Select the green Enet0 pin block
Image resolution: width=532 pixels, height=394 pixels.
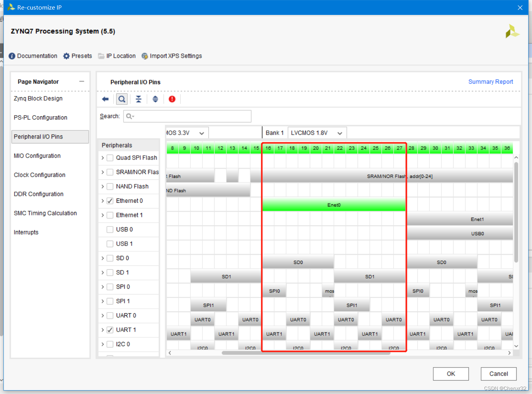click(334, 205)
